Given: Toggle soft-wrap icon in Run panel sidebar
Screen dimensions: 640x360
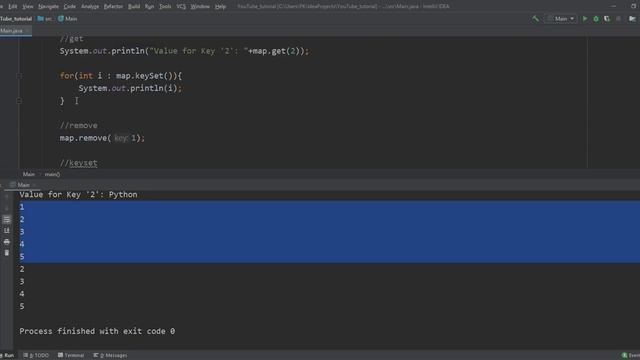Looking at the screenshot, I should (x=7, y=220).
